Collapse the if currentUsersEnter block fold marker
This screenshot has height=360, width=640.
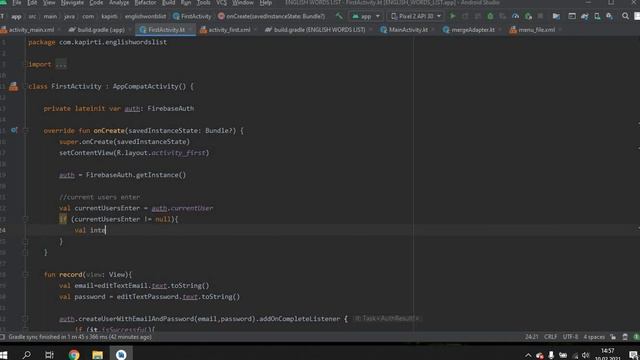pyautogui.click(x=25, y=219)
